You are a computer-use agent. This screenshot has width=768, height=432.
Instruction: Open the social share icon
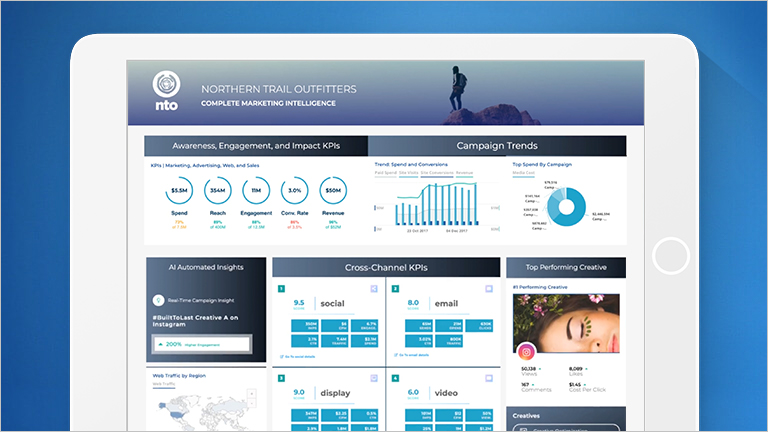pyautogui.click(x=374, y=289)
